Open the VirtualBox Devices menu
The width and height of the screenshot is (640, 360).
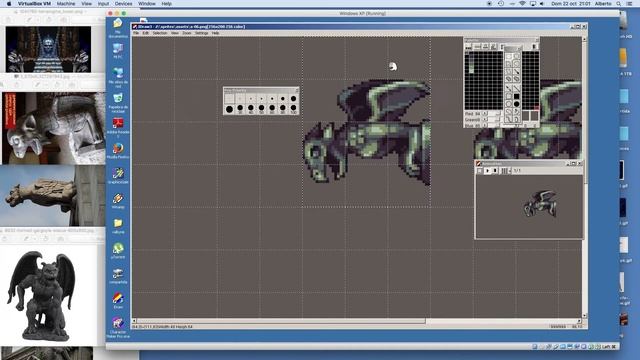[x=123, y=4]
